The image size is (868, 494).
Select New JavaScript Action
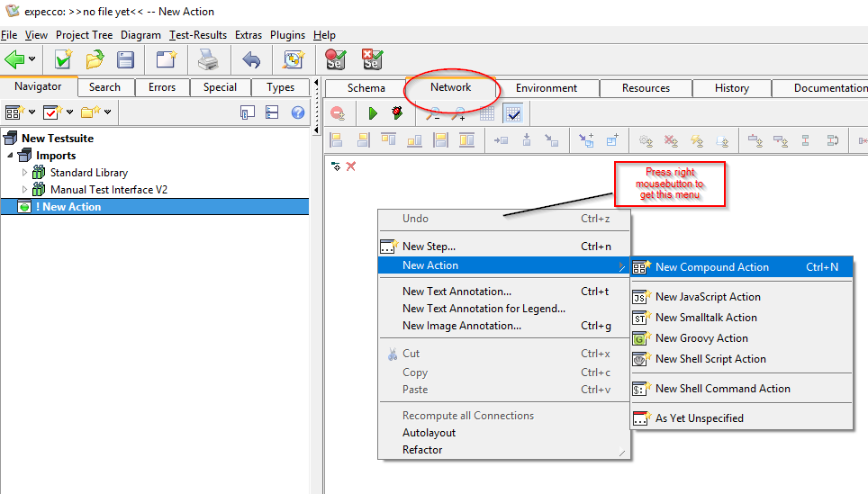[708, 297]
